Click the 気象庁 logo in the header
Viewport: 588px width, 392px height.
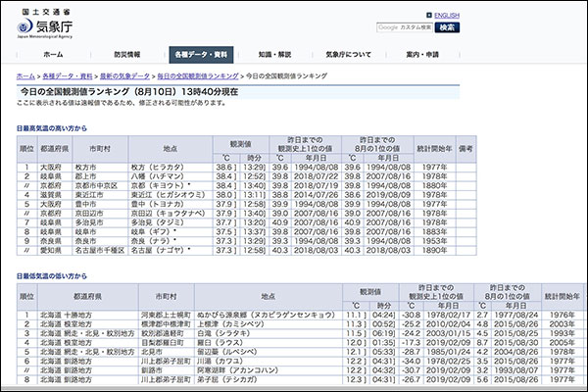(49, 24)
